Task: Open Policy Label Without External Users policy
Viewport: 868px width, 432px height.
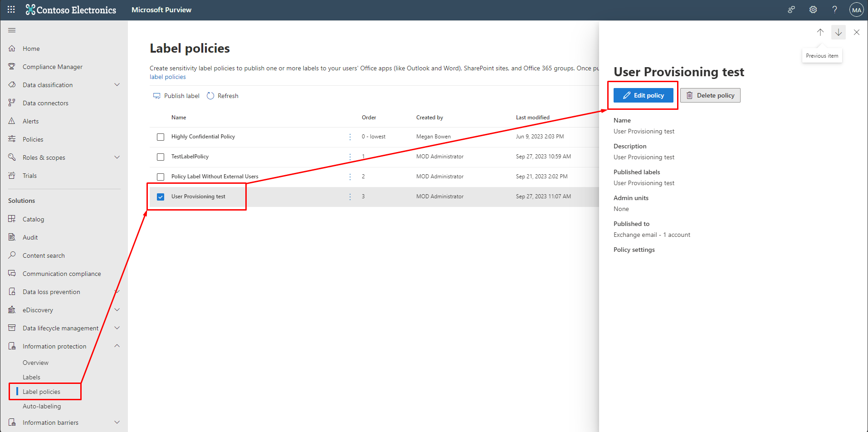Action: click(x=215, y=177)
